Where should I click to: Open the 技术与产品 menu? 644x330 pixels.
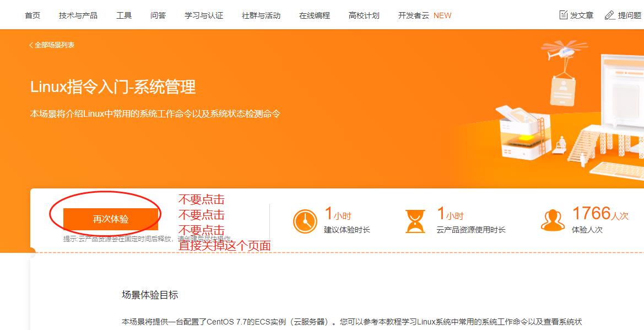tap(78, 15)
